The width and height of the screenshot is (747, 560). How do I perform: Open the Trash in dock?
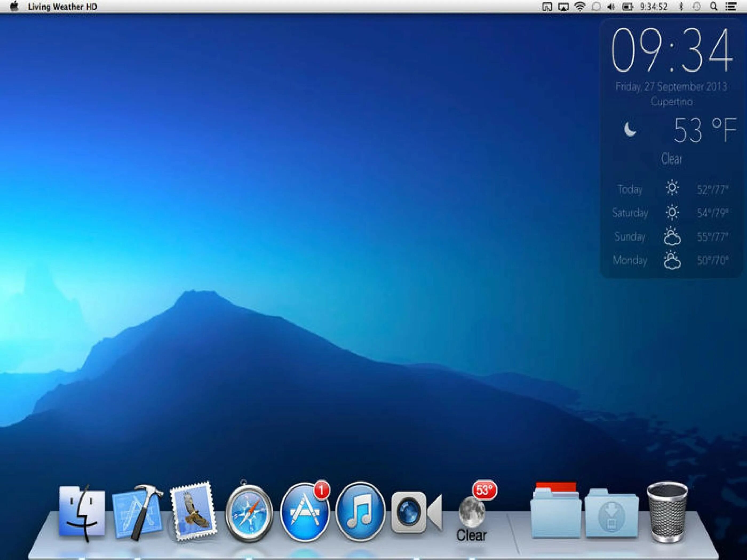click(667, 513)
